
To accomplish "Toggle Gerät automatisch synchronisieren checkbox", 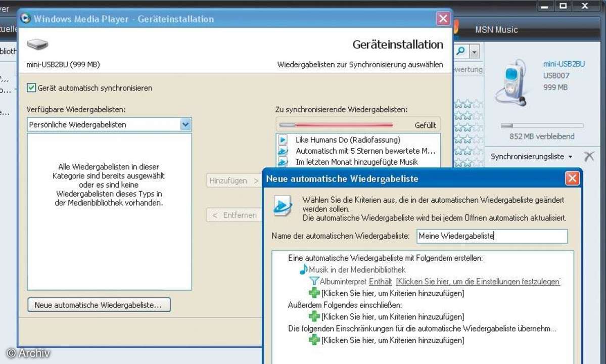I will tap(31, 88).
